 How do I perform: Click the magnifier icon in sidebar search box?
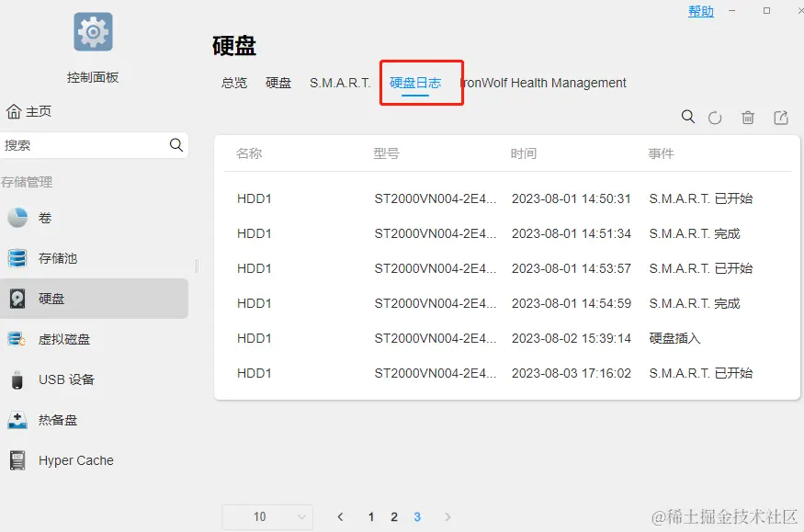(x=176, y=145)
